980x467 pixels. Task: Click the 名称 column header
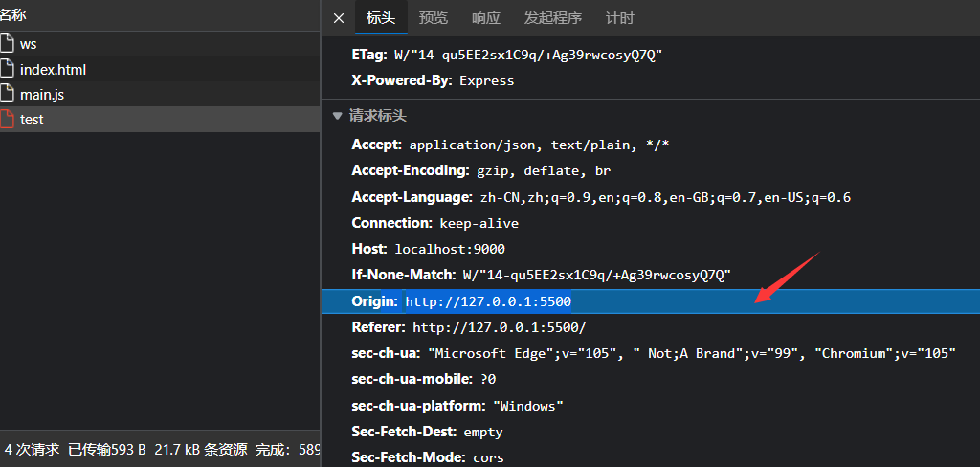(x=13, y=15)
